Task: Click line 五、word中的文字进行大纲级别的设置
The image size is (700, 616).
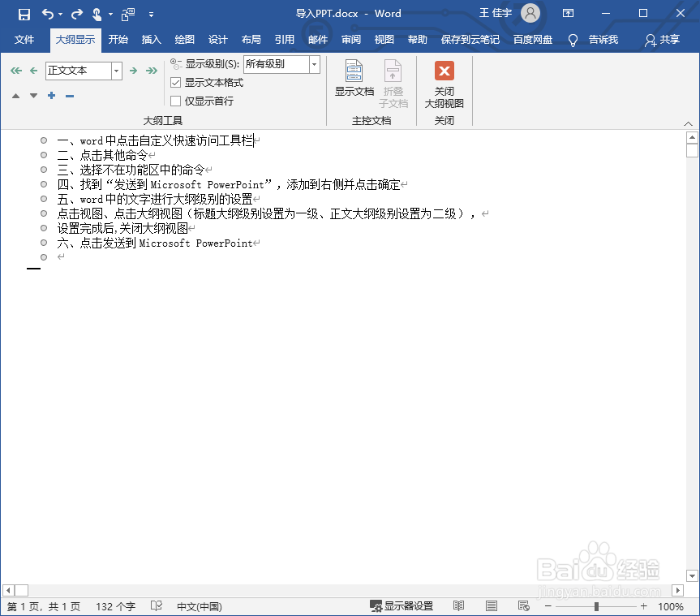Action: click(x=155, y=199)
